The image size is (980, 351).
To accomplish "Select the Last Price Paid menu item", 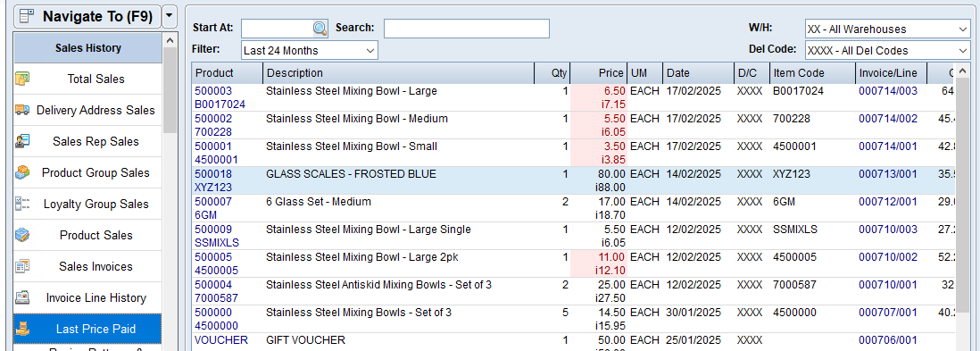I will pos(87,329).
